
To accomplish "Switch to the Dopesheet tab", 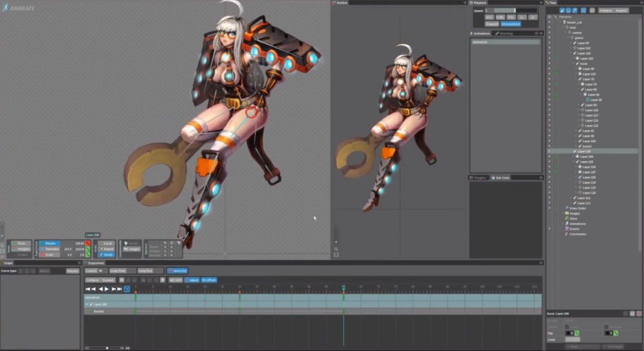I will point(94,262).
